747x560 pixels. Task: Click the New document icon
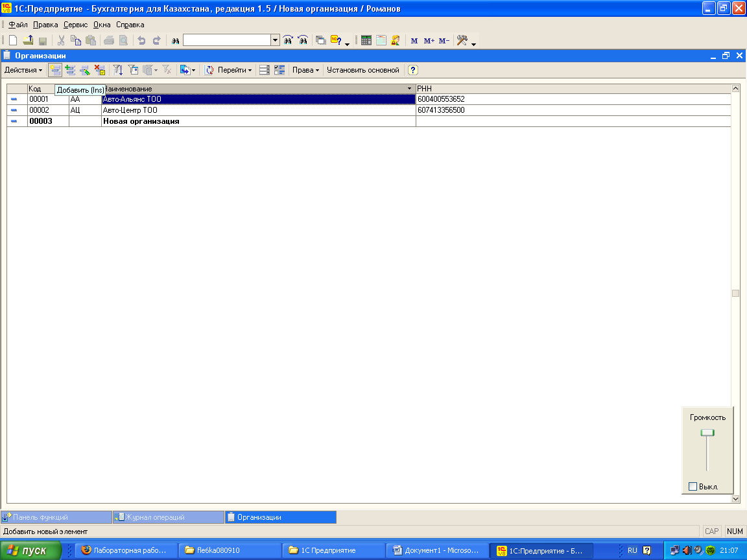pos(14,40)
